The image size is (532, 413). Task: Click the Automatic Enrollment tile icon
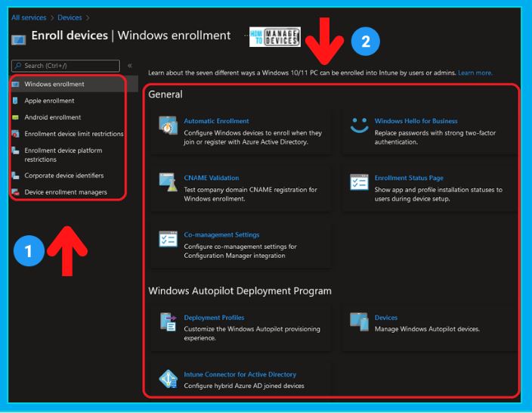click(169, 126)
